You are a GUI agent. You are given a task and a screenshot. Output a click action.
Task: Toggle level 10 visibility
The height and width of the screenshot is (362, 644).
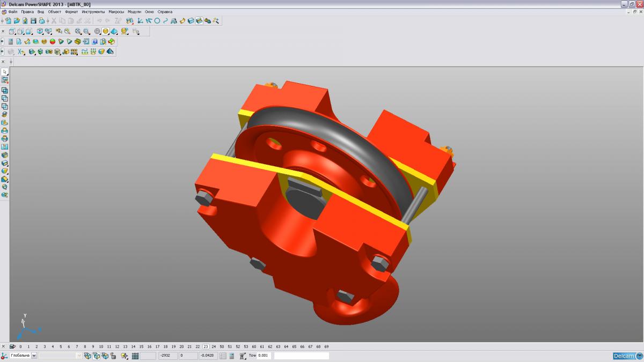tap(101, 346)
